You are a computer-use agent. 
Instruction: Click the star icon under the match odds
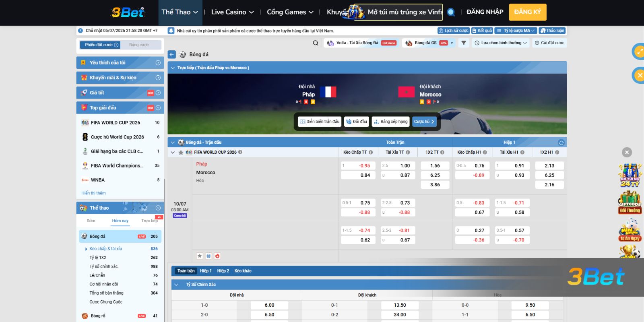click(x=200, y=256)
